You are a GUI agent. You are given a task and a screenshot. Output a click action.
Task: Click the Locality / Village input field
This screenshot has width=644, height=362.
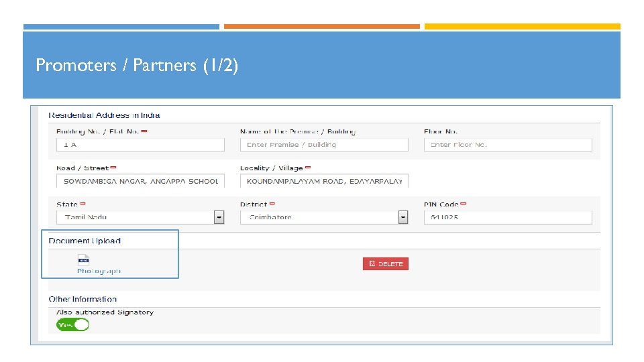[324, 181]
